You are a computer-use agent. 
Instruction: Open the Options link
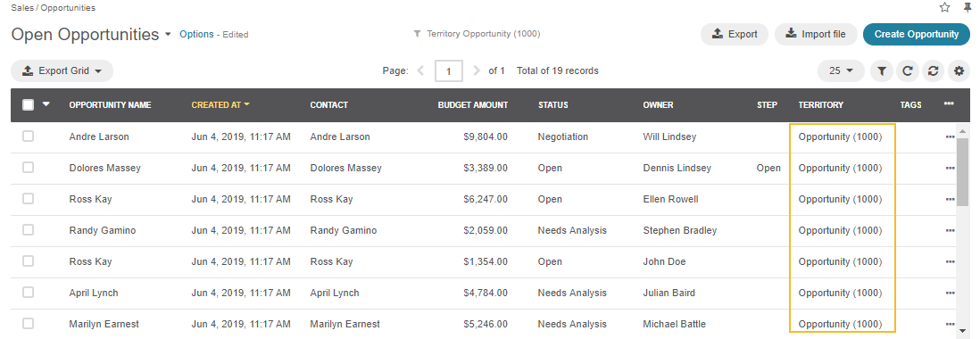[x=196, y=34]
